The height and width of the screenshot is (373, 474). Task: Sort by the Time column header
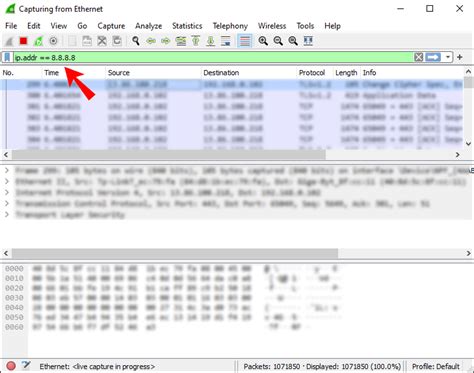74,73
